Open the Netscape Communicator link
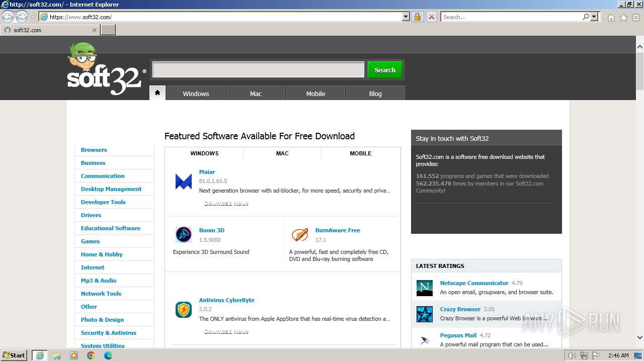 474,283
